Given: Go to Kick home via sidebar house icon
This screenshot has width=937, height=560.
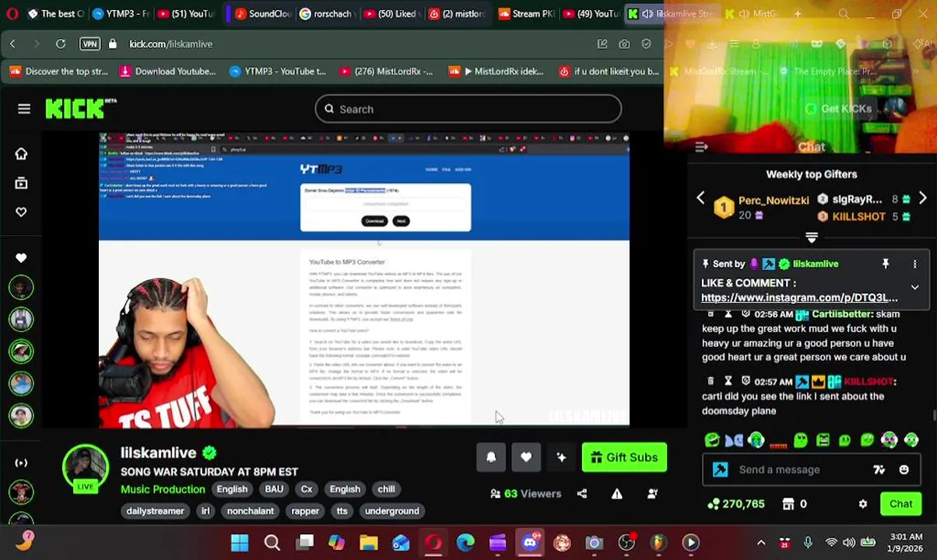Looking at the screenshot, I should (x=21, y=154).
